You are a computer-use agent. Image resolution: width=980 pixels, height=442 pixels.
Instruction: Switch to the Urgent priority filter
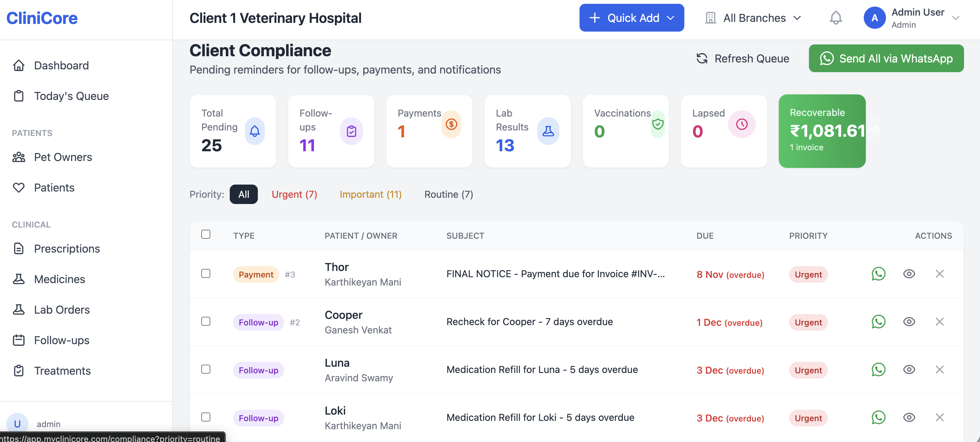click(295, 194)
